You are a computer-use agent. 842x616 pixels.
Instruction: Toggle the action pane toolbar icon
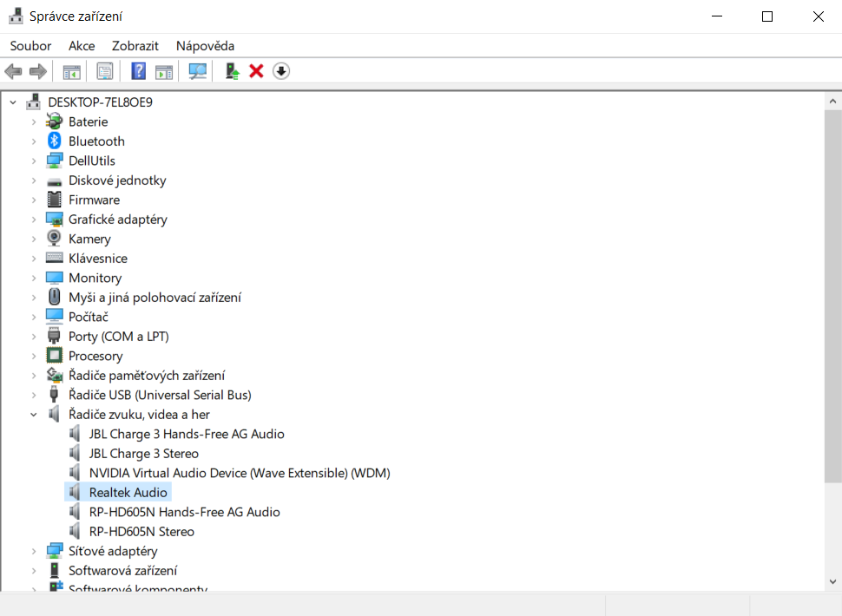(x=164, y=71)
